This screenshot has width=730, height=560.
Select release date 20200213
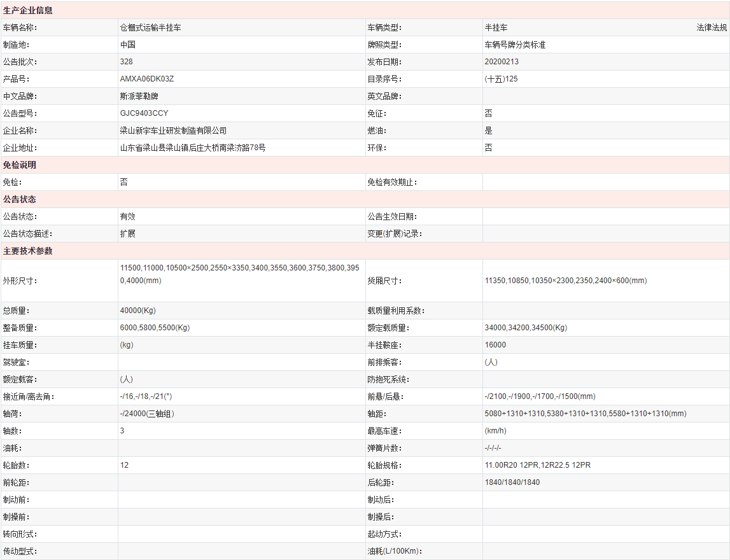pyautogui.click(x=502, y=62)
